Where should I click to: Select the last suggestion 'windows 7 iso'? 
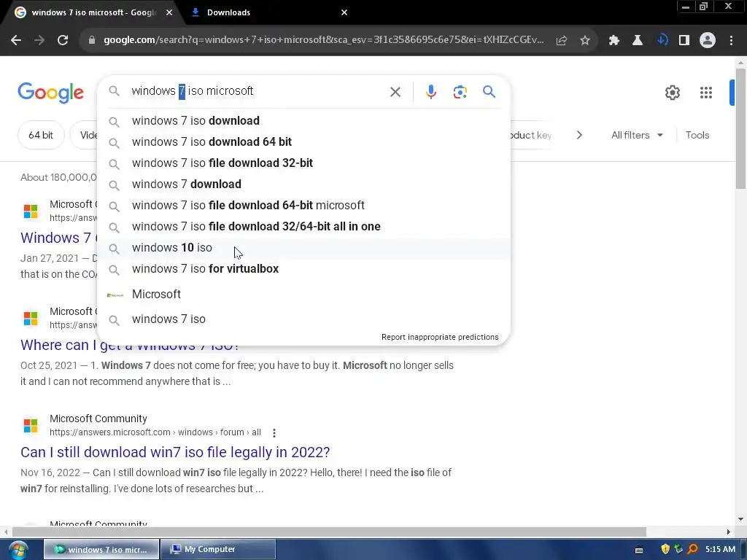coord(303,319)
